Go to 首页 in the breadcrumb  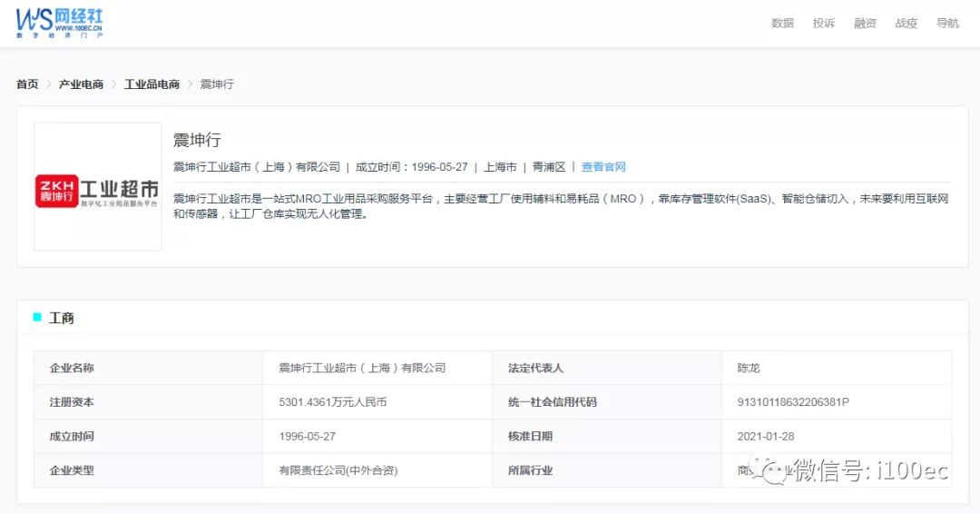tap(27, 84)
